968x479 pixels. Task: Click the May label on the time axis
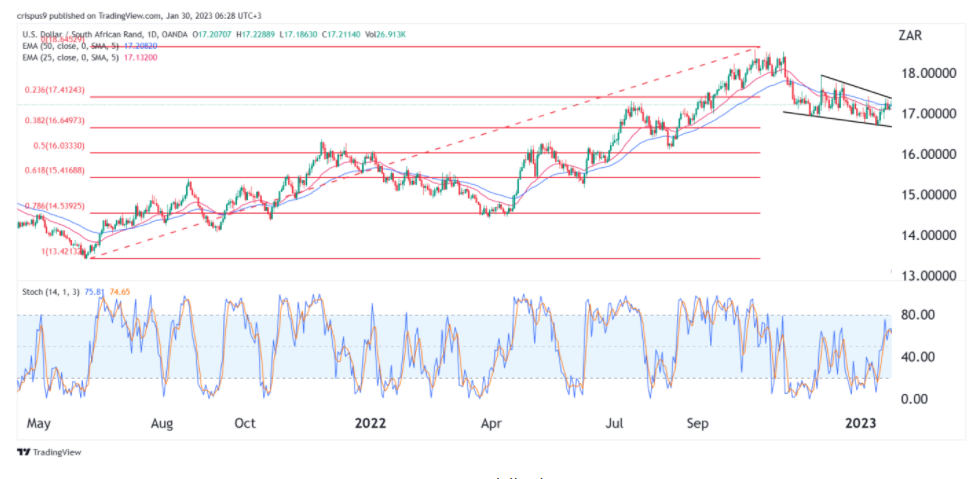pyautogui.click(x=37, y=425)
